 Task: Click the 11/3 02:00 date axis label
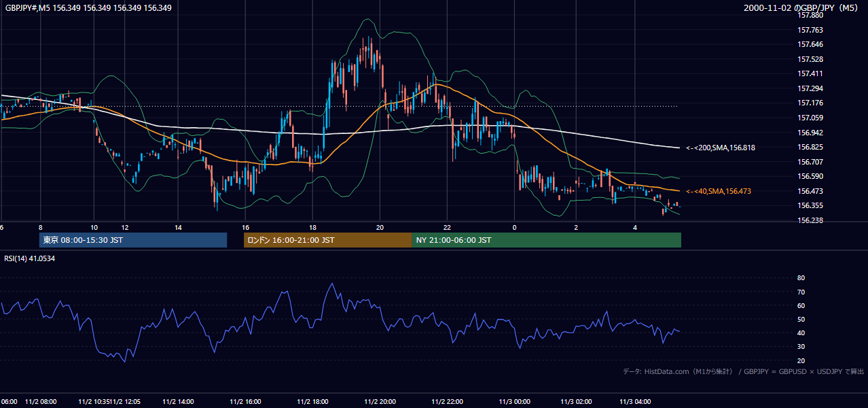[577, 402]
